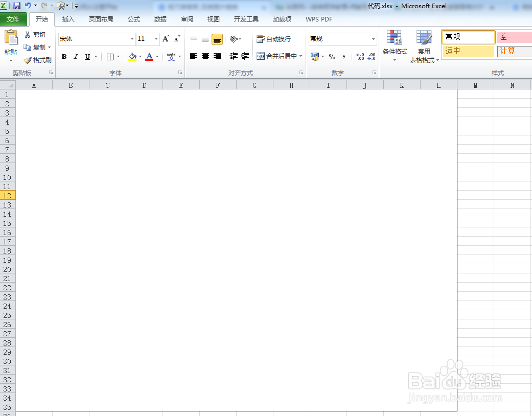Click 合并后居中 merge and center

point(277,56)
